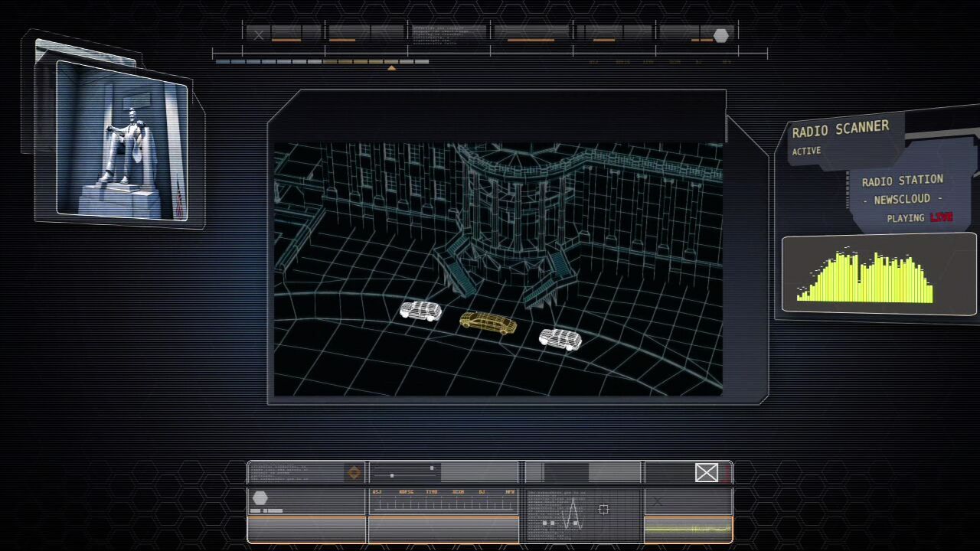This screenshot has height=551, width=980.
Task: Click the hexagon icon in top bar
Action: pos(720,35)
